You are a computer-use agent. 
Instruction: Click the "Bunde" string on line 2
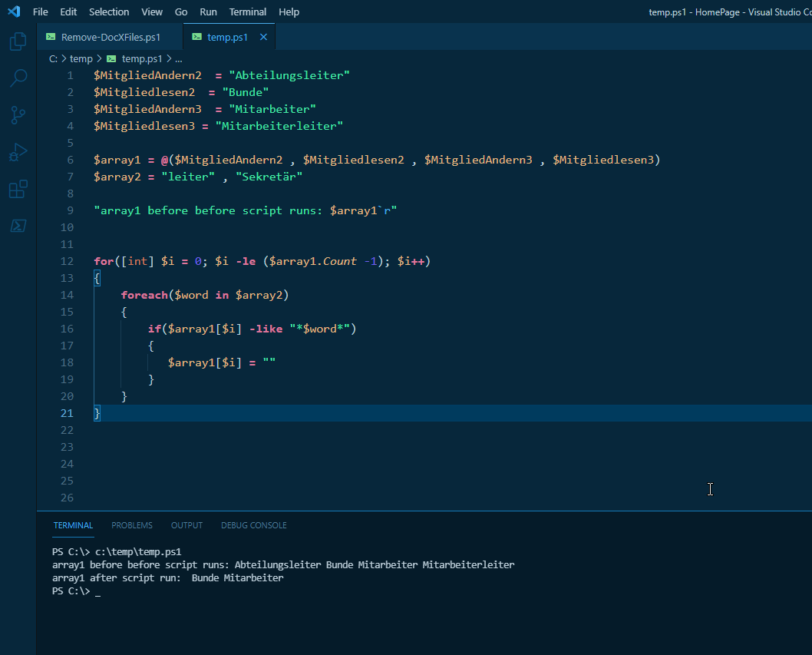pos(246,92)
